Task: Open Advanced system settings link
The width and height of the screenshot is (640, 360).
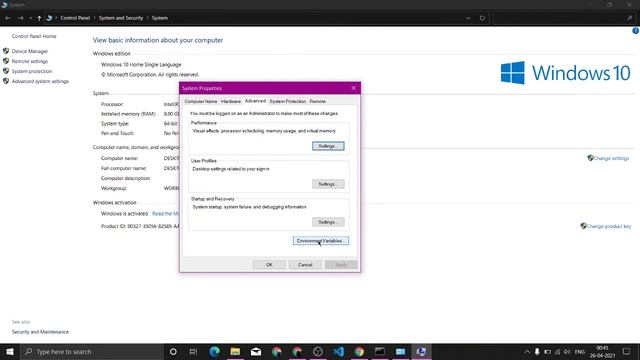Action: 40,81
